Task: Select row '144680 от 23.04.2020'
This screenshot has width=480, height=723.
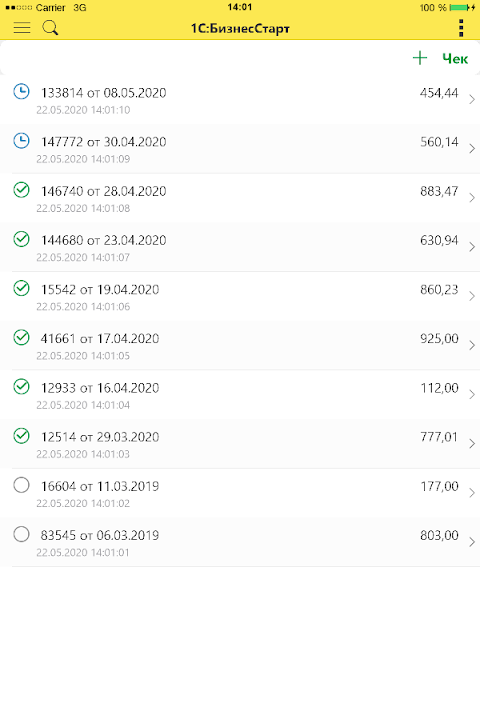Action: point(240,247)
